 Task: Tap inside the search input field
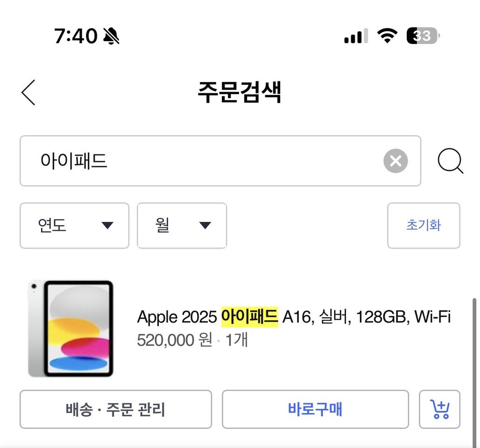[187, 161]
